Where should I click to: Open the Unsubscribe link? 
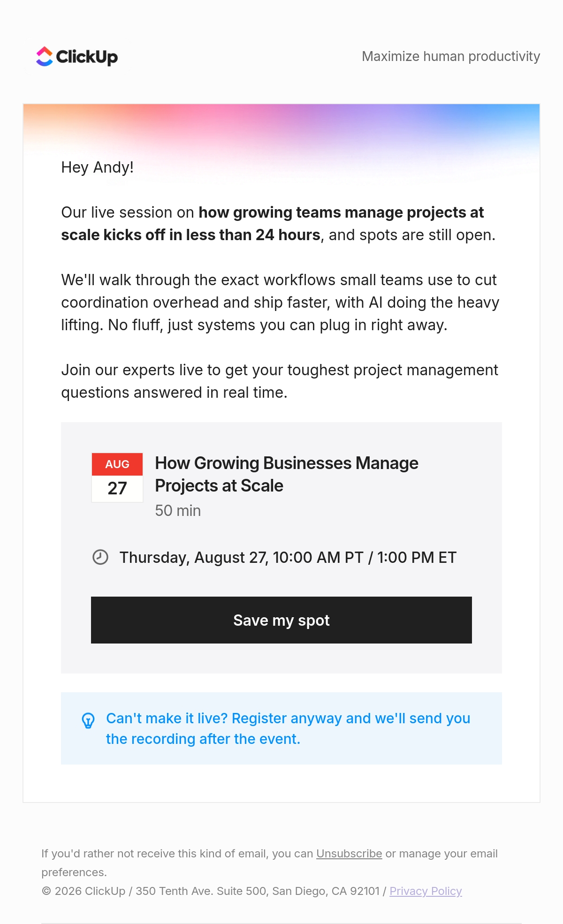tap(349, 854)
